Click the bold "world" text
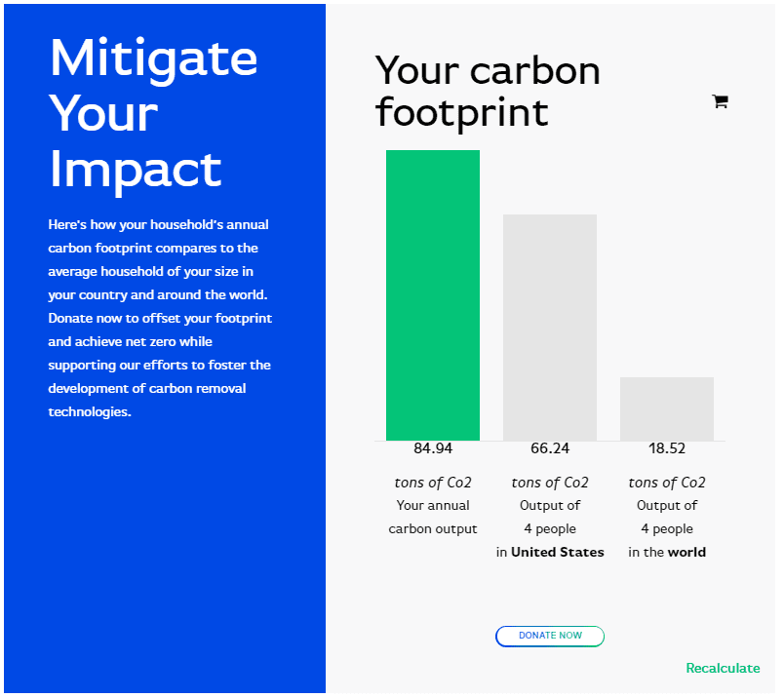 686,553
